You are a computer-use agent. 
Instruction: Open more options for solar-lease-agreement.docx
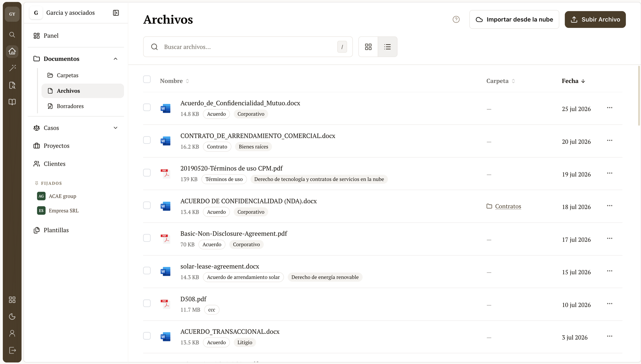tap(610, 271)
